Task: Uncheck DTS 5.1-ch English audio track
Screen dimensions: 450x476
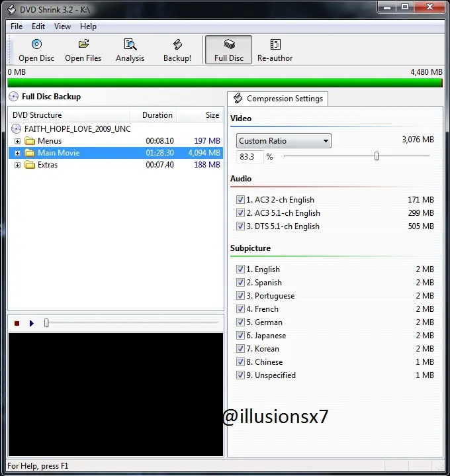Action: point(240,226)
